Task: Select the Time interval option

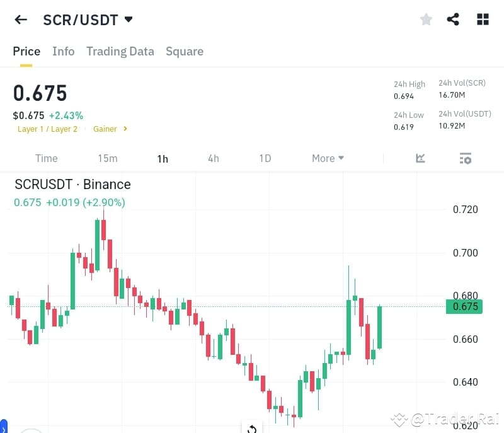Action: tap(46, 158)
